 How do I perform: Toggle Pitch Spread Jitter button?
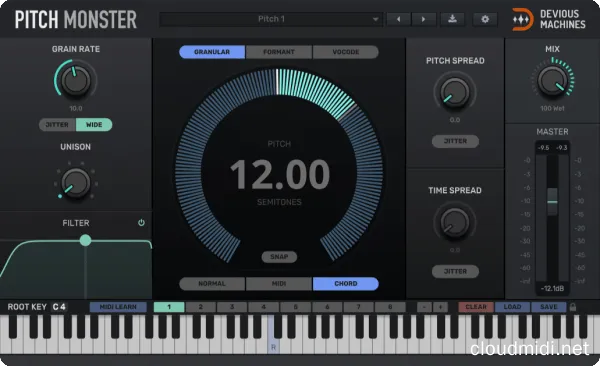[x=455, y=141]
